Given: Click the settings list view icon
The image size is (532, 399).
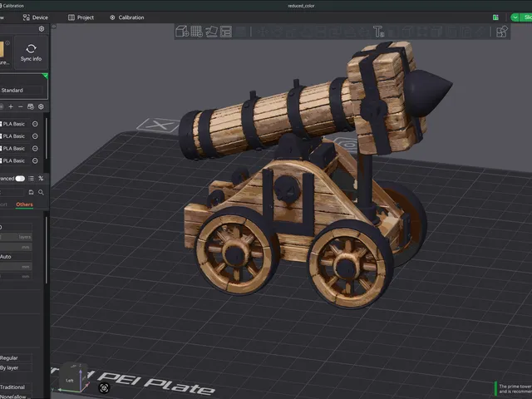Looking at the screenshot, I should 32,179.
